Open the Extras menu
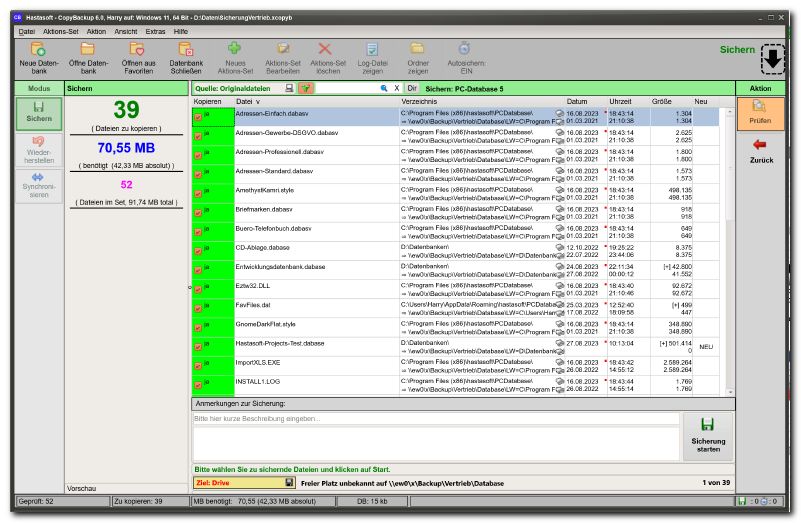The image size is (801, 523). tap(155, 31)
